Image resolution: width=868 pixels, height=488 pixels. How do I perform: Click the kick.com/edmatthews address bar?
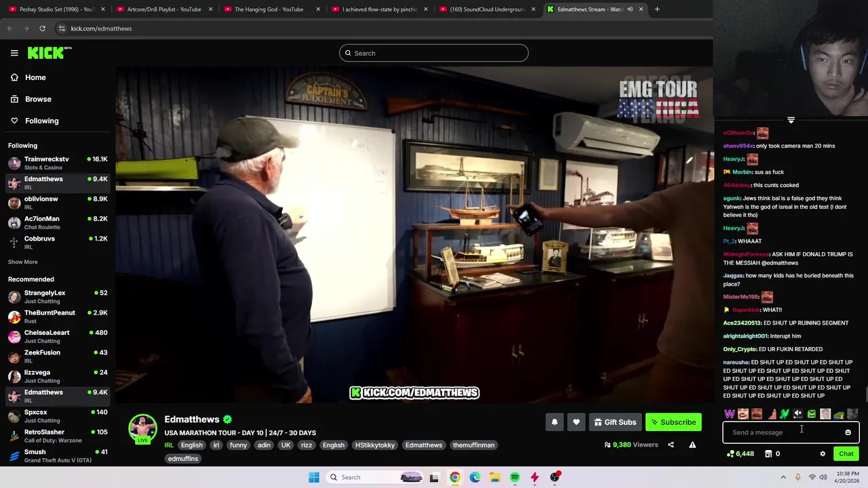[101, 28]
